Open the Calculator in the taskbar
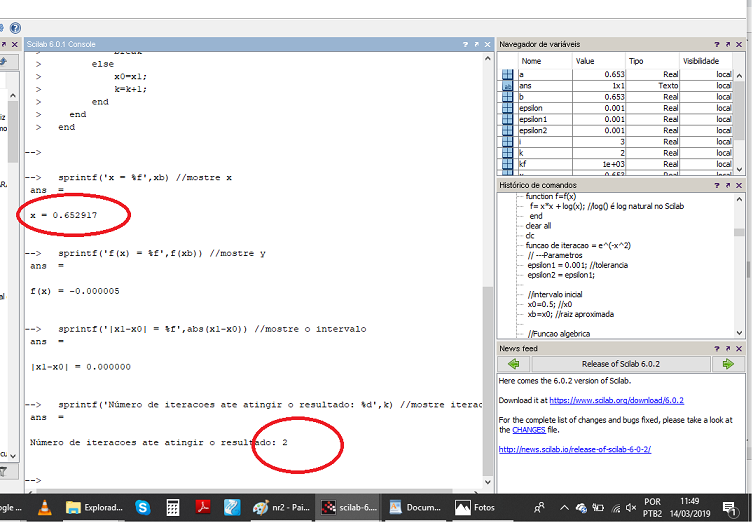The image size is (753, 523). (x=173, y=508)
